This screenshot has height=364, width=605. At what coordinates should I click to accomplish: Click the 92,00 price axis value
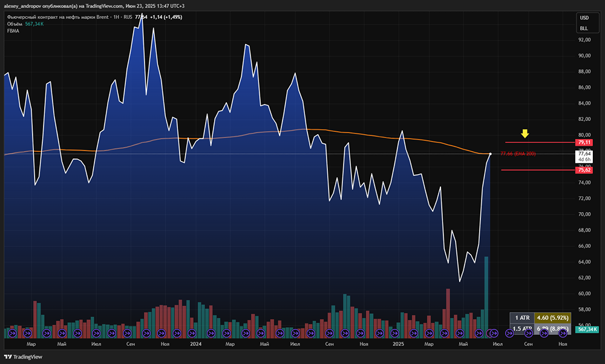(x=584, y=40)
